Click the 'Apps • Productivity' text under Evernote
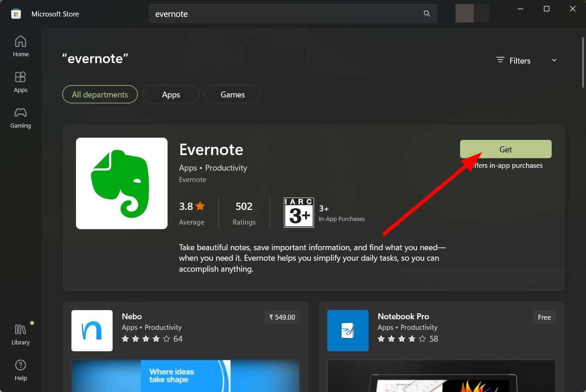Screen dimensions: 586x392 pos(213,168)
